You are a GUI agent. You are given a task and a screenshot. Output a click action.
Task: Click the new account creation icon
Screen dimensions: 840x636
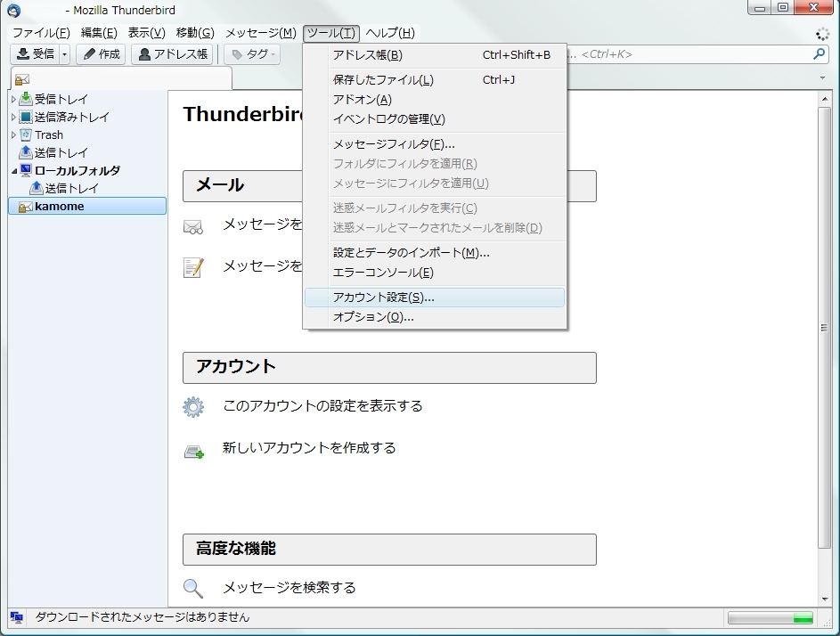[x=194, y=453]
